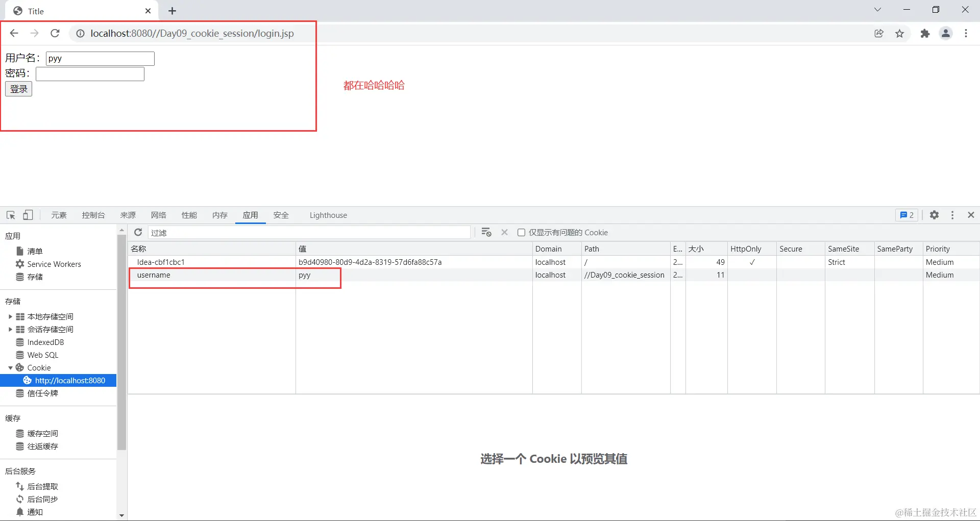Switch to 元素 tab
980x521 pixels.
pos(59,215)
